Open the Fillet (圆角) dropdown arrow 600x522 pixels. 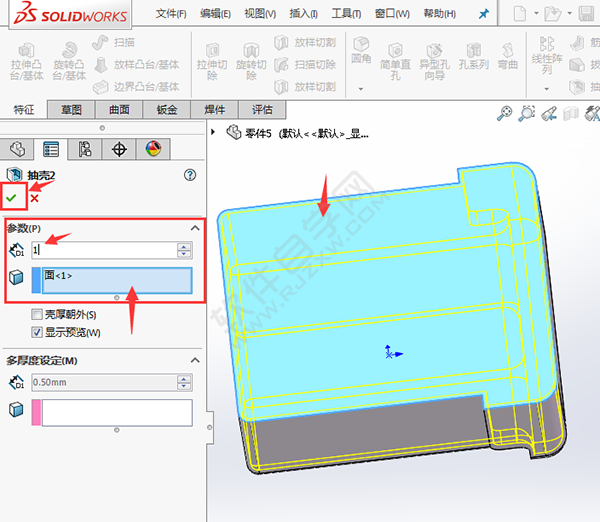click(360, 89)
